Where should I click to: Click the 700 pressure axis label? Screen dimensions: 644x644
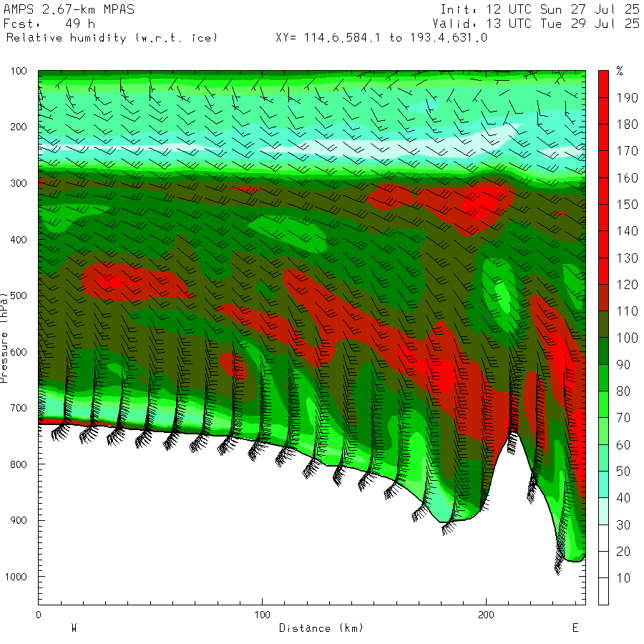19,409
